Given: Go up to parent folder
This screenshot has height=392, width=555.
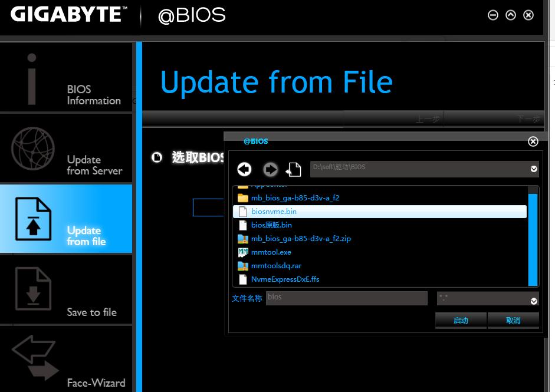Looking at the screenshot, I should coord(294,169).
